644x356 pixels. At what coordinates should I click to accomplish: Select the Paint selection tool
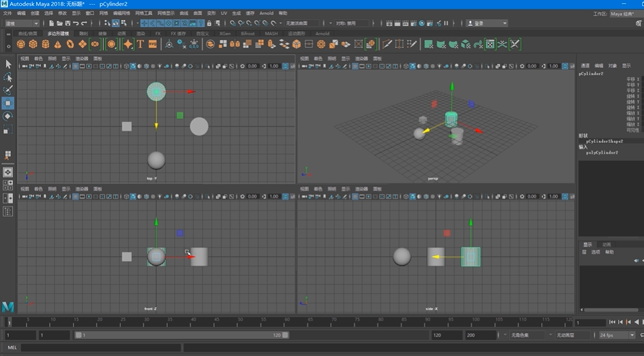point(8,90)
